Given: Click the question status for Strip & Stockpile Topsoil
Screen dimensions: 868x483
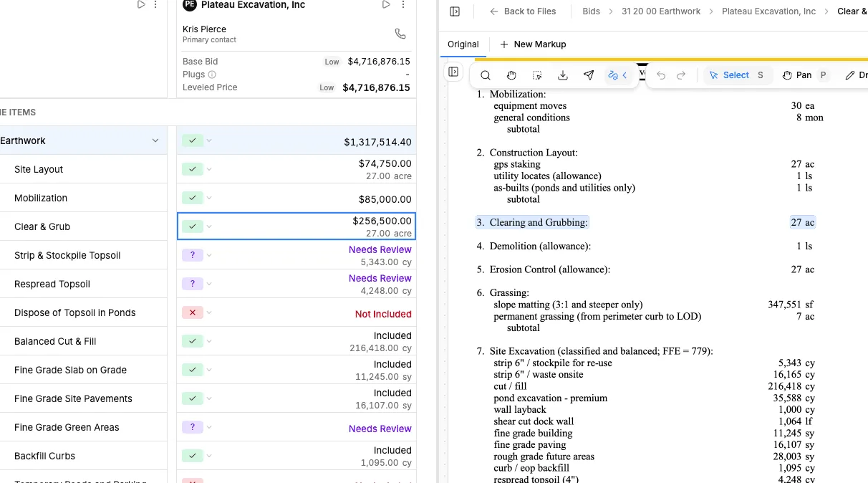Looking at the screenshot, I should 192,255.
